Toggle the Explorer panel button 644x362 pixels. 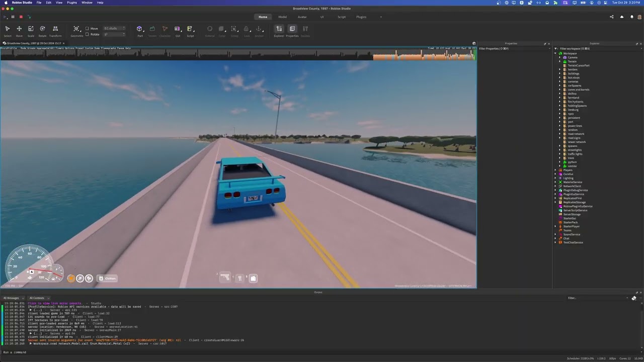click(279, 31)
